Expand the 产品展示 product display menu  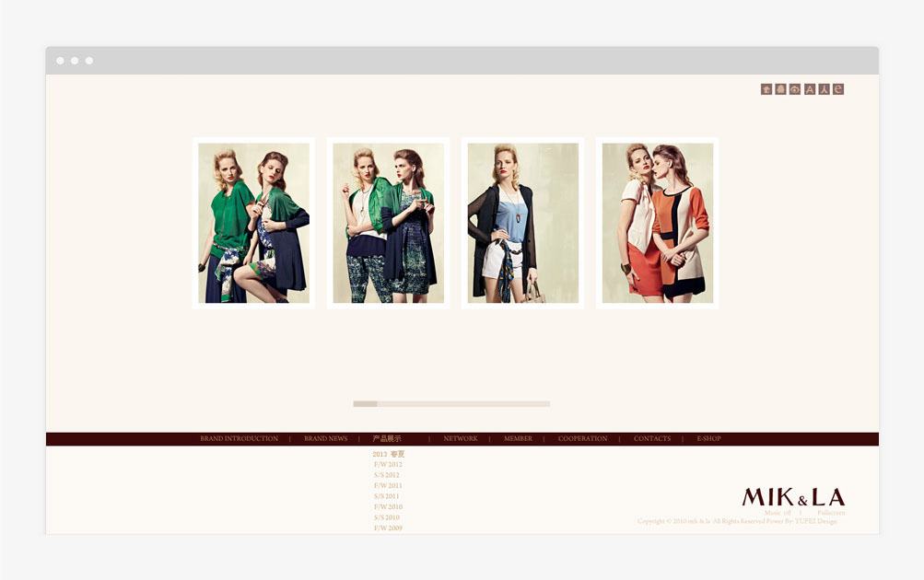coord(387,439)
